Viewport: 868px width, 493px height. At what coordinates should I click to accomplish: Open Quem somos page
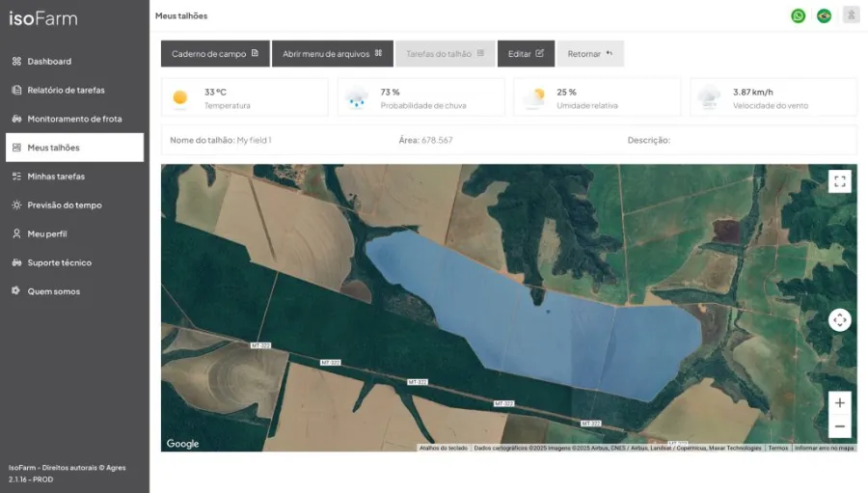click(74, 292)
